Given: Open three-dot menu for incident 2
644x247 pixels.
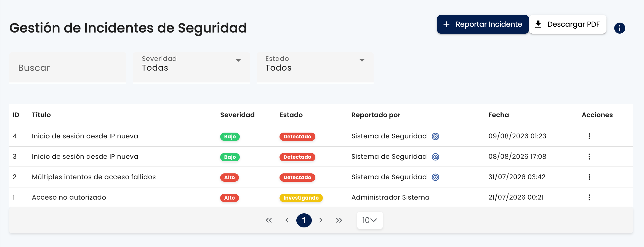Looking at the screenshot, I should click(589, 177).
